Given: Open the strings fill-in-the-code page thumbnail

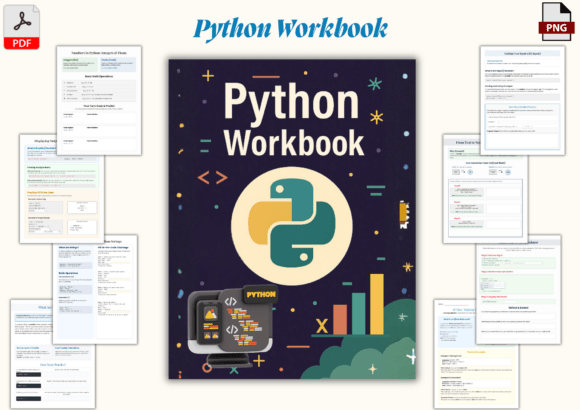Looking at the screenshot, I should click(x=95, y=289).
